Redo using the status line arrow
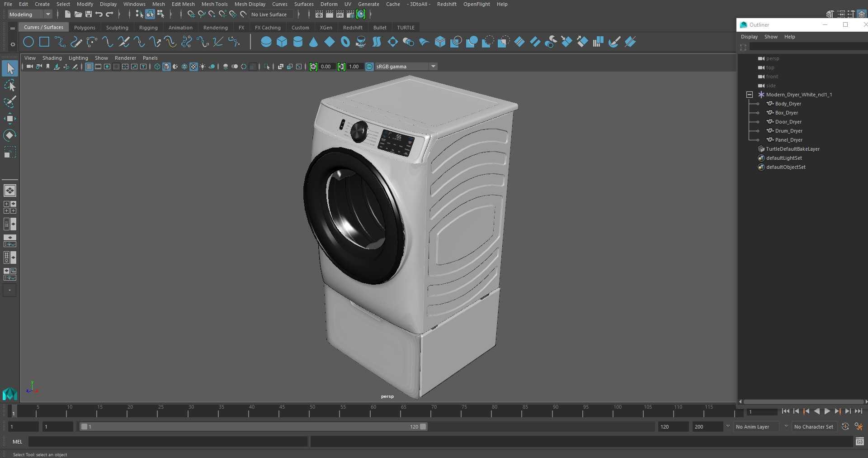This screenshot has width=868, height=458. coord(110,14)
